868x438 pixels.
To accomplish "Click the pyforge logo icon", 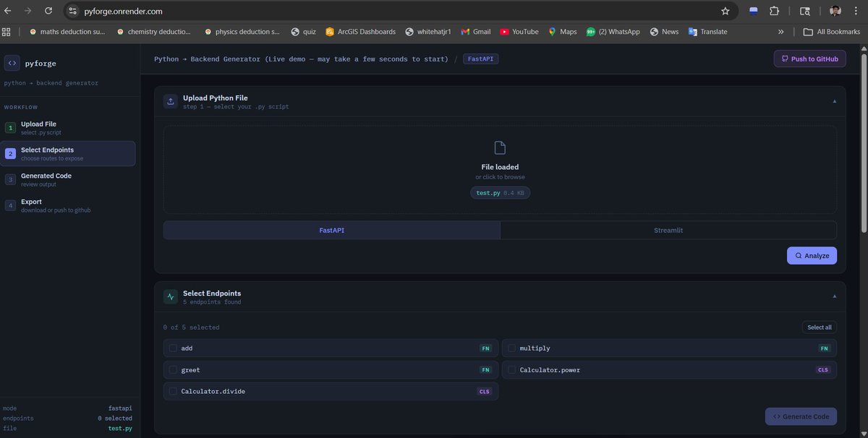I will pos(12,64).
